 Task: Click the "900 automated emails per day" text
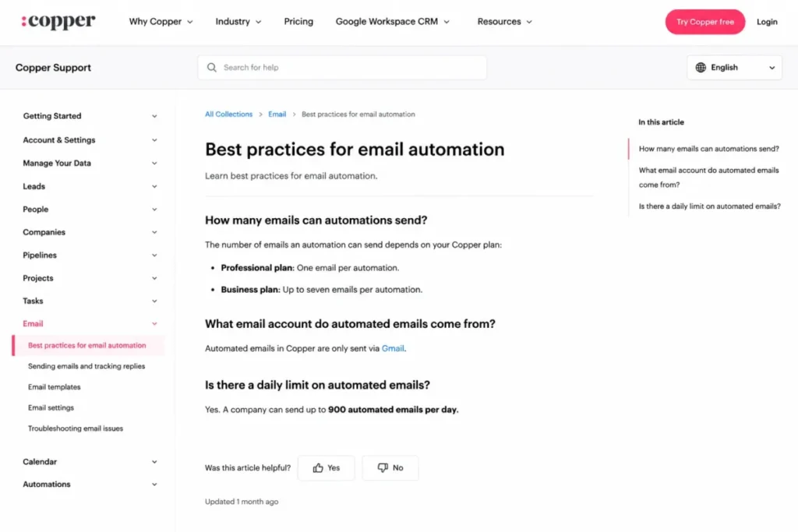point(393,410)
